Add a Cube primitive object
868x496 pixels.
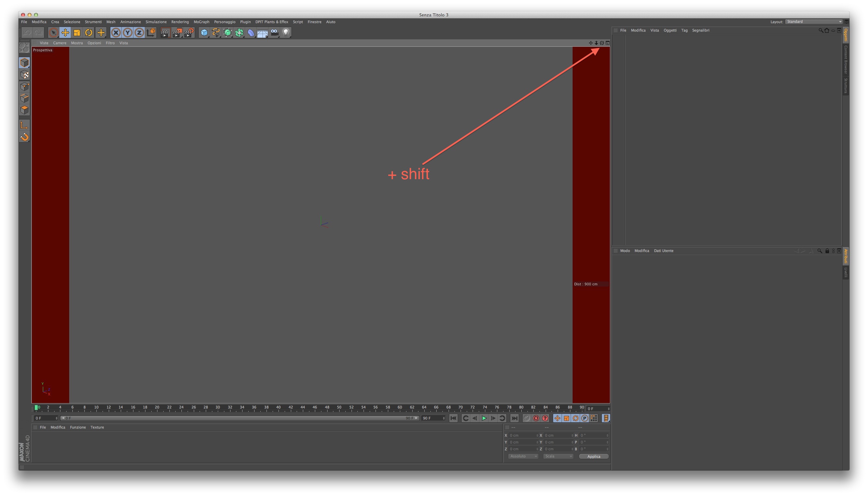pyautogui.click(x=204, y=33)
